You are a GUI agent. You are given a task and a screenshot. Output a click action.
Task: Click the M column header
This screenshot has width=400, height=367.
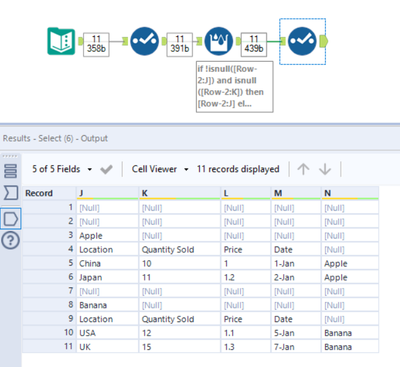[296, 193]
